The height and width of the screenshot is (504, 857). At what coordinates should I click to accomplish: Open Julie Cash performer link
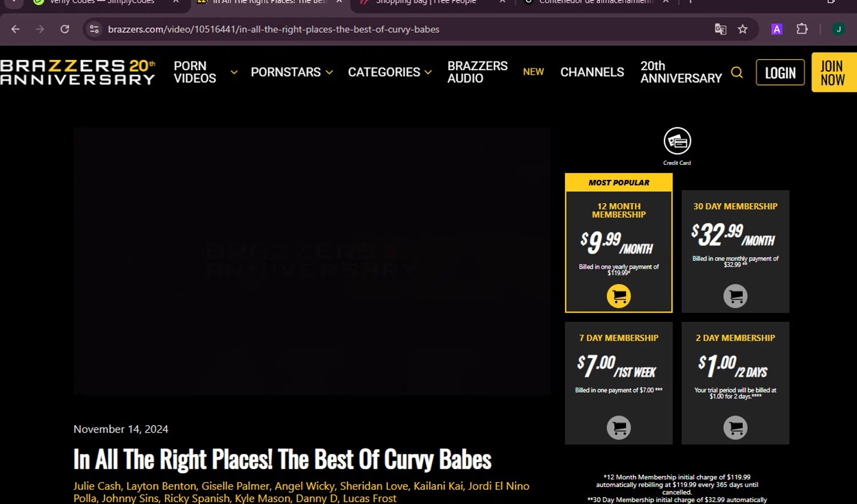point(97,486)
